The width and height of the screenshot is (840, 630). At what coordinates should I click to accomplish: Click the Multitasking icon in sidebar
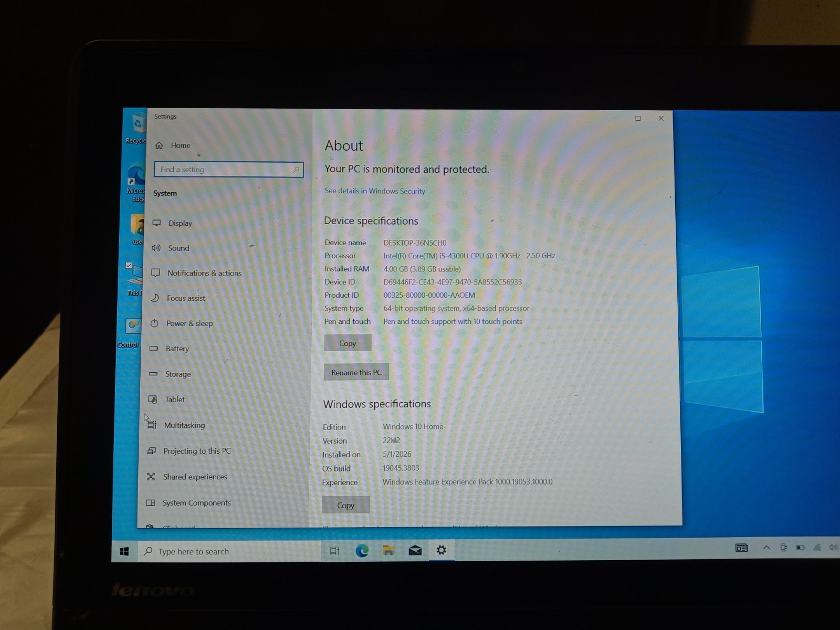click(152, 425)
